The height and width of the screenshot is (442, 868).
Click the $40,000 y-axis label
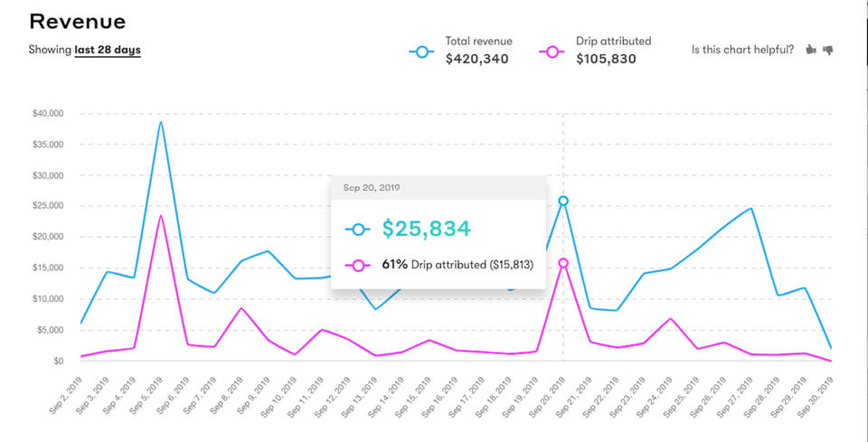click(46, 113)
